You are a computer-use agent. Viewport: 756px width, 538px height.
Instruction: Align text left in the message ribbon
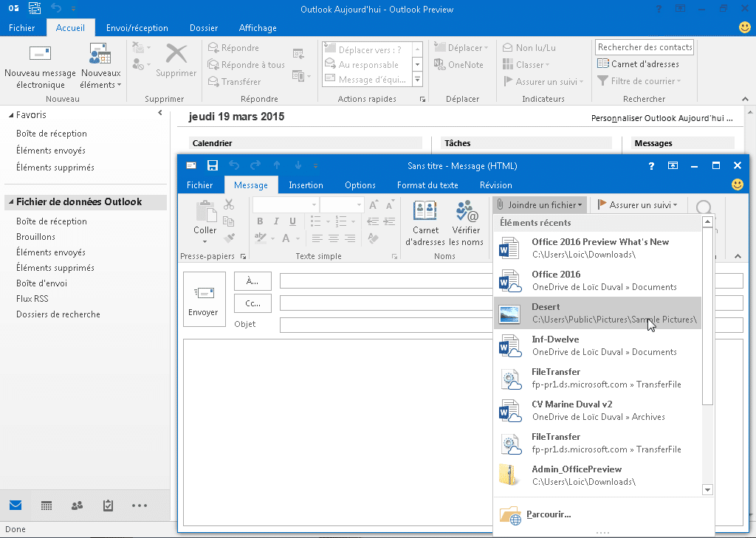coord(317,238)
